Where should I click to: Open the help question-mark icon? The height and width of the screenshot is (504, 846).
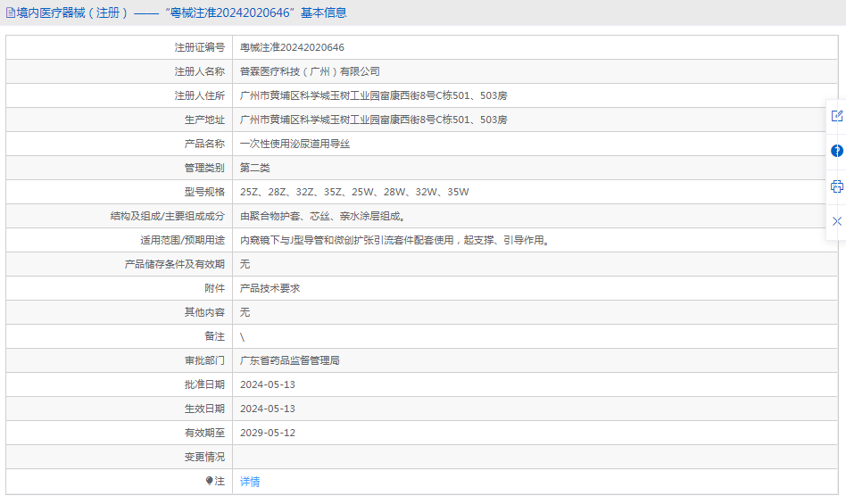point(837,151)
